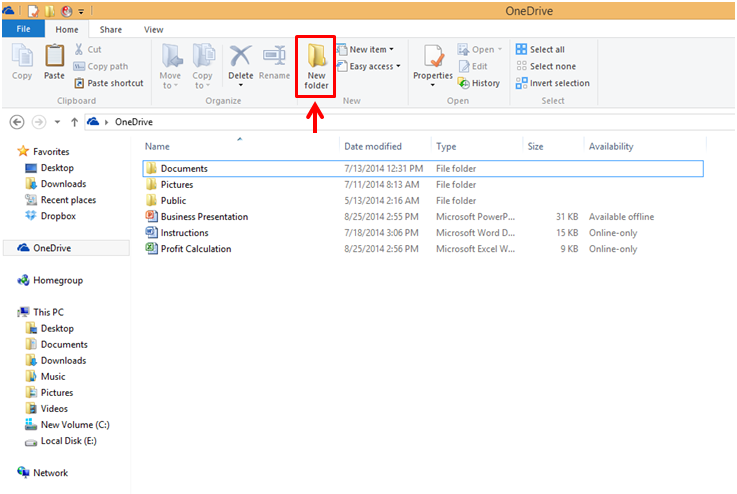Open Dropbox in navigation pane
This screenshot has width=737, height=494.
click(50, 216)
